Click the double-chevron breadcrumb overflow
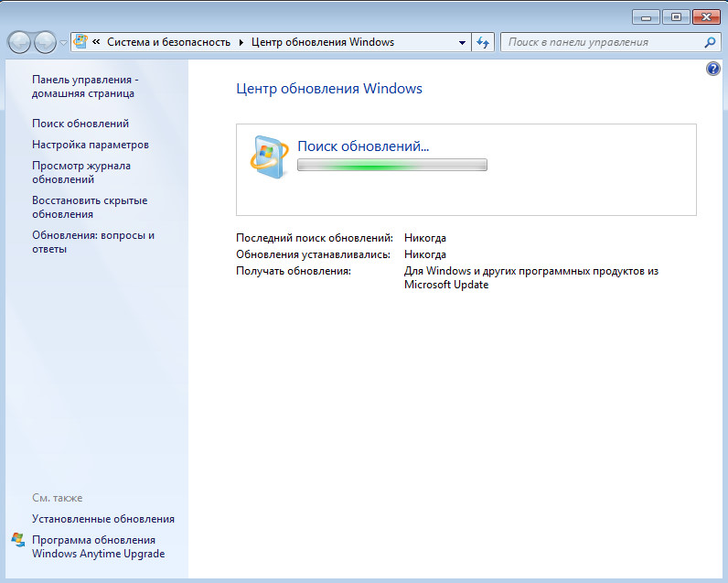The width and height of the screenshot is (728, 583). 96,42
